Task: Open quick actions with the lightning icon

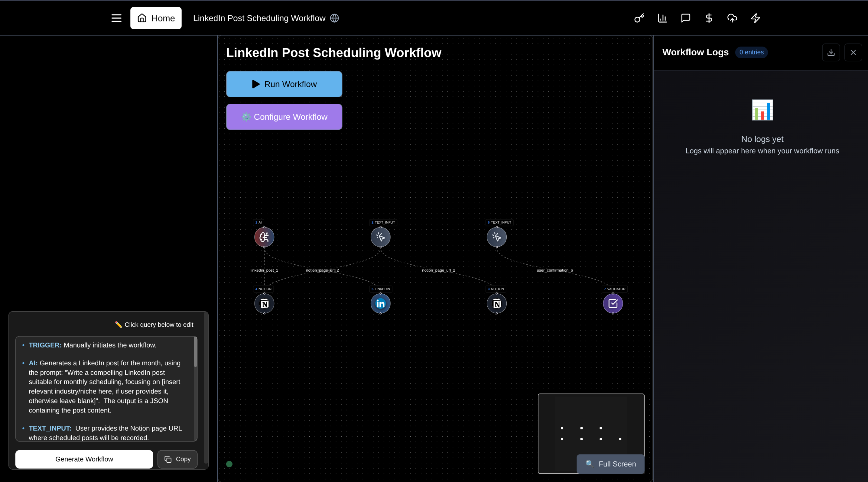Action: pos(755,18)
